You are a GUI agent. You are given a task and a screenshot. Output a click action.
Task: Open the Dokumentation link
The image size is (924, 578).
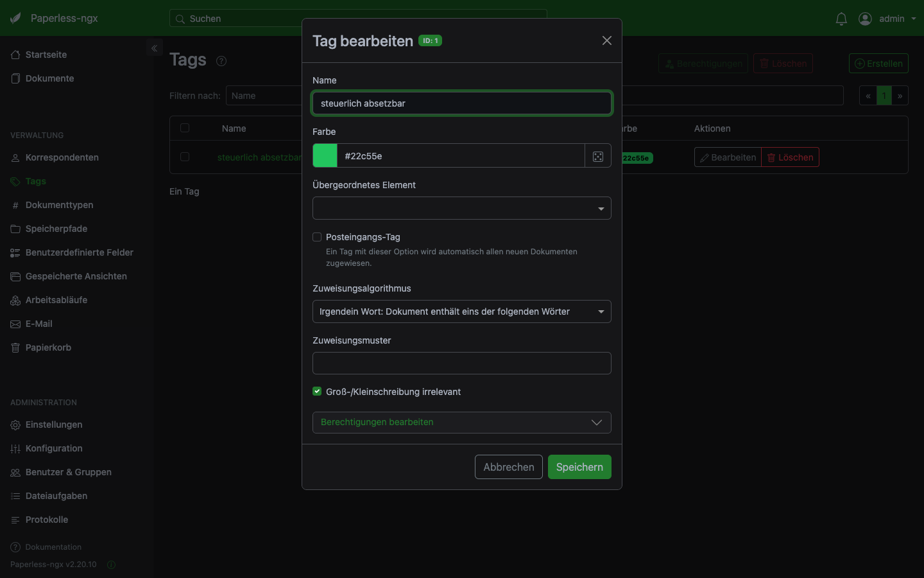pyautogui.click(x=52, y=547)
